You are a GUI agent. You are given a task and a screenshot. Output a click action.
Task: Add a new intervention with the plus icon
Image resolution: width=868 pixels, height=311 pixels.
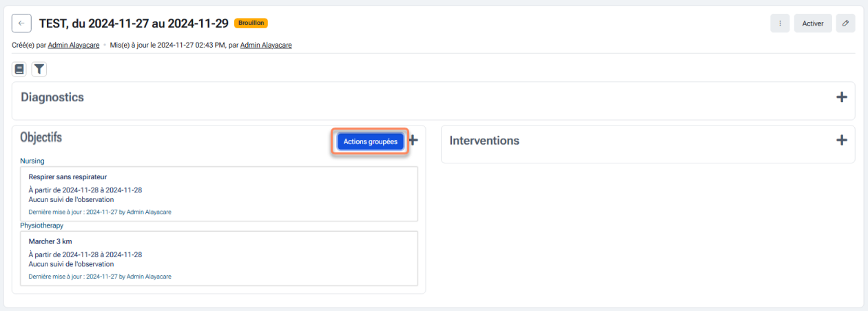[841, 140]
